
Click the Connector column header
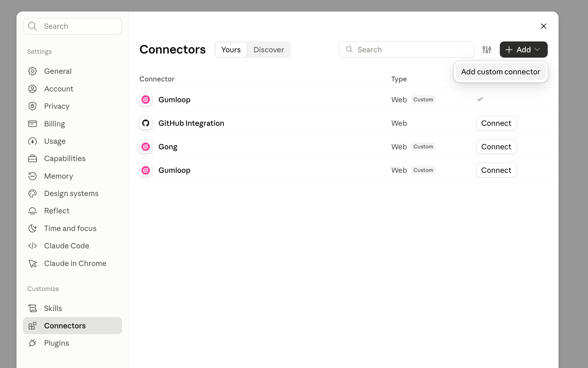coord(157,79)
